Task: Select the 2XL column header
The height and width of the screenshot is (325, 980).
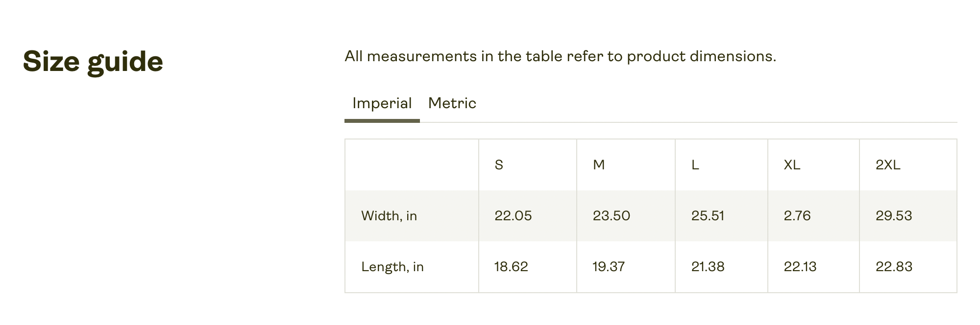Action: click(888, 165)
